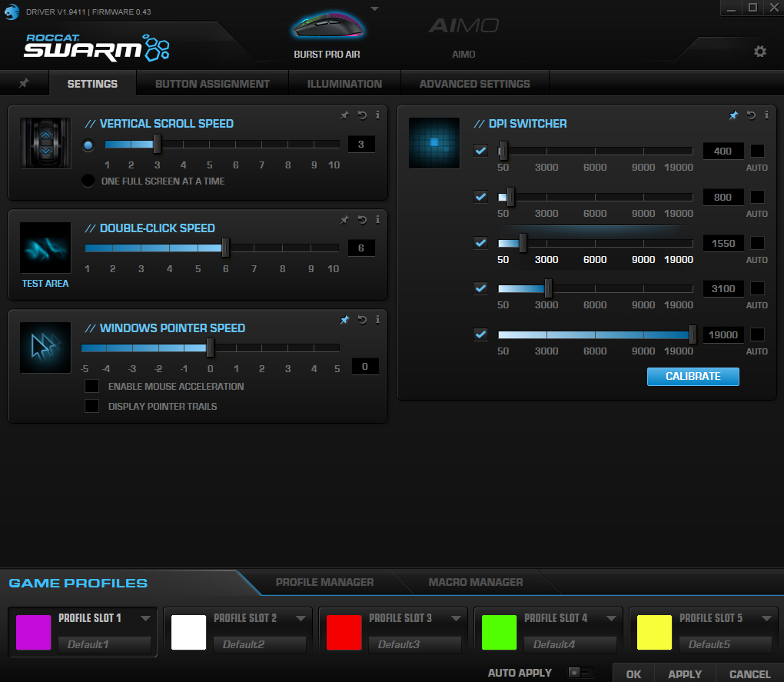Image resolution: width=784 pixels, height=682 pixels.
Task: Click the DPI grid preview image
Action: (434, 143)
